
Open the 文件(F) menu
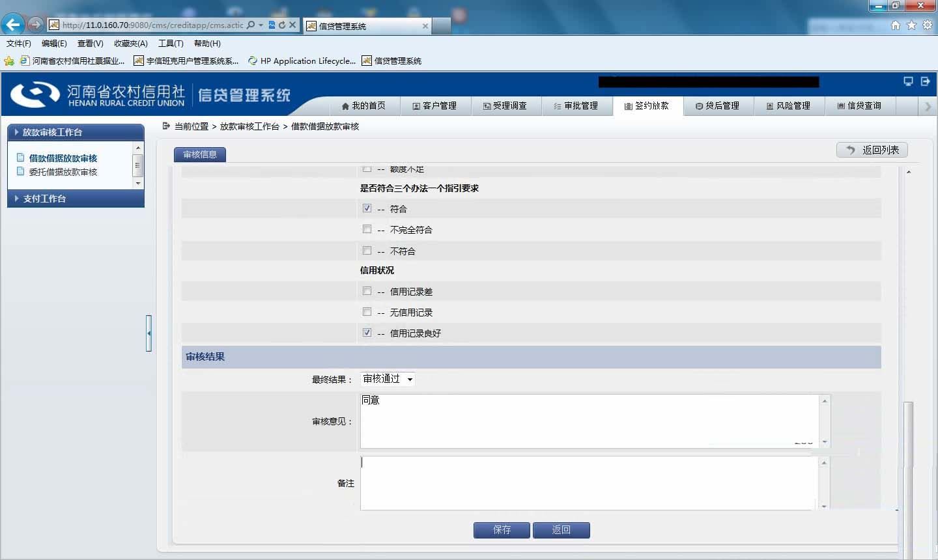(19, 44)
